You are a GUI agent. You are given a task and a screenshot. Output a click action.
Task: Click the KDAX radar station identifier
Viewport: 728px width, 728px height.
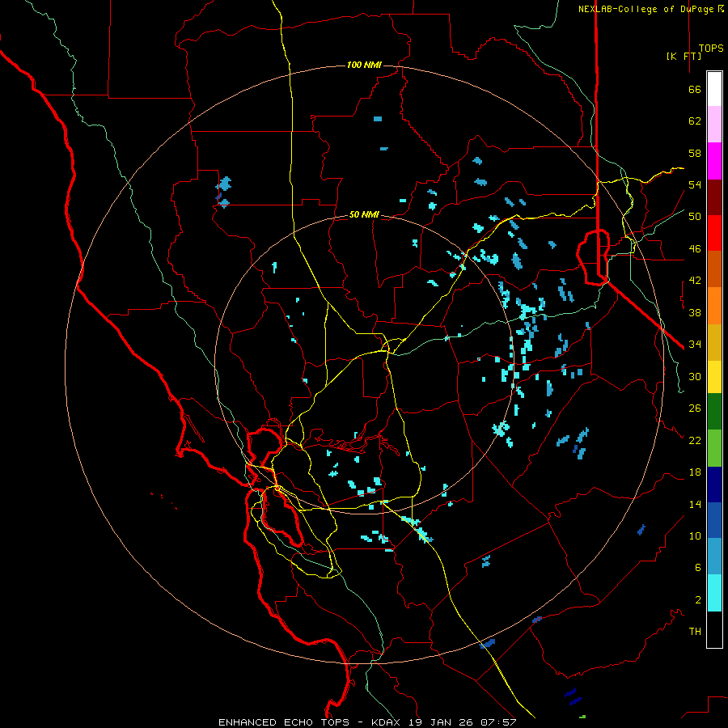click(387, 722)
